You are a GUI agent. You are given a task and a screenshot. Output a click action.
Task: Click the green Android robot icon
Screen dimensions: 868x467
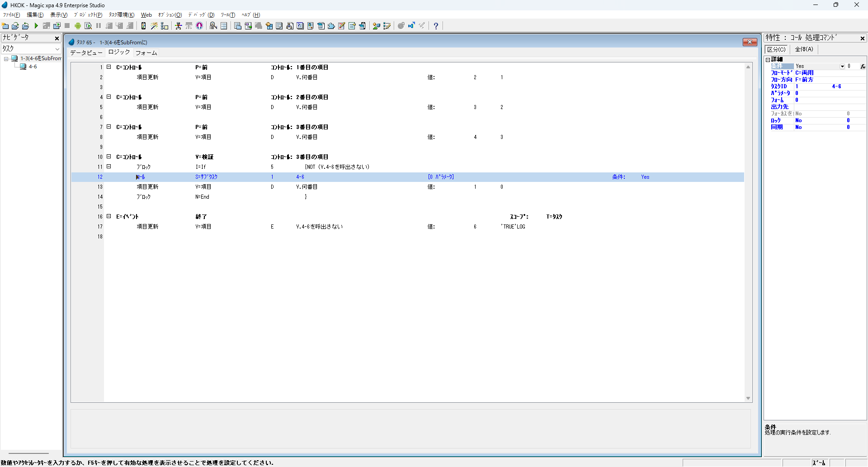78,26
